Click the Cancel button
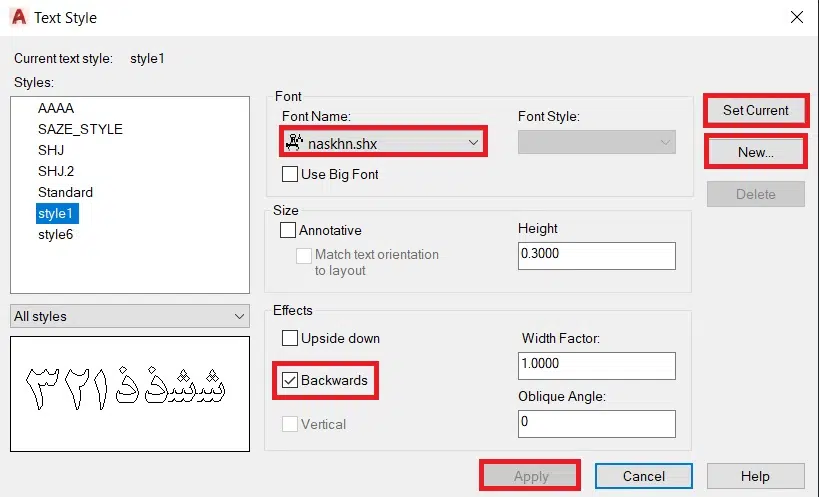This screenshot has width=819, height=497. click(643, 476)
